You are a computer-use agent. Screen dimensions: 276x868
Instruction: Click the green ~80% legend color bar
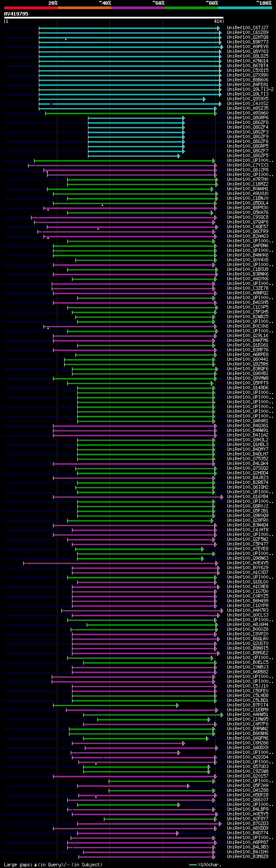(x=191, y=7)
